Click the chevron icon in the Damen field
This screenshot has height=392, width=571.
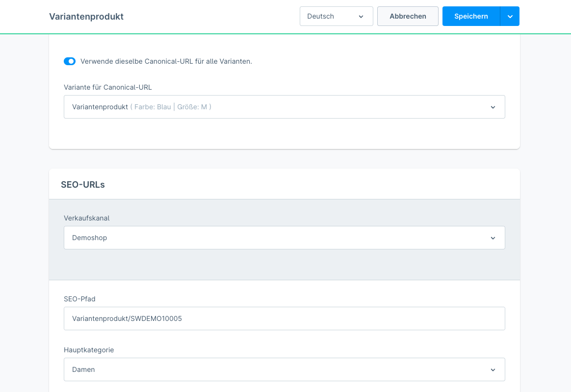tap(493, 370)
